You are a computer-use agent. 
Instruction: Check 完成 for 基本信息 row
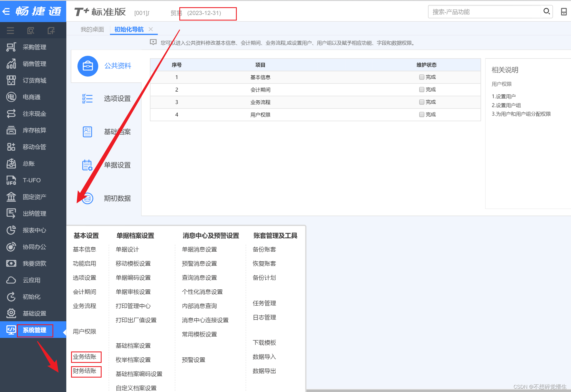click(x=422, y=77)
